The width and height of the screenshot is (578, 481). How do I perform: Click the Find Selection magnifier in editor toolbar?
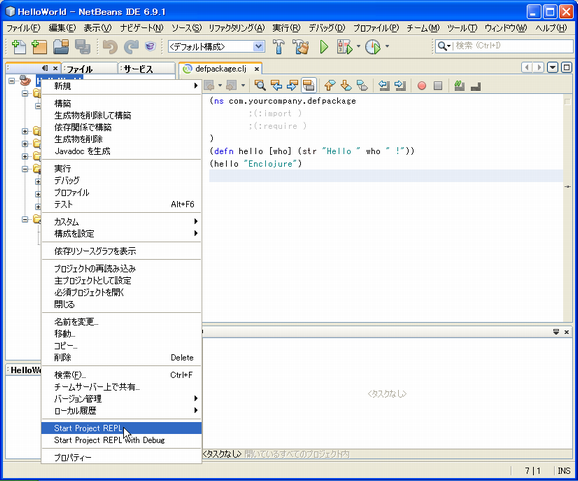260,86
